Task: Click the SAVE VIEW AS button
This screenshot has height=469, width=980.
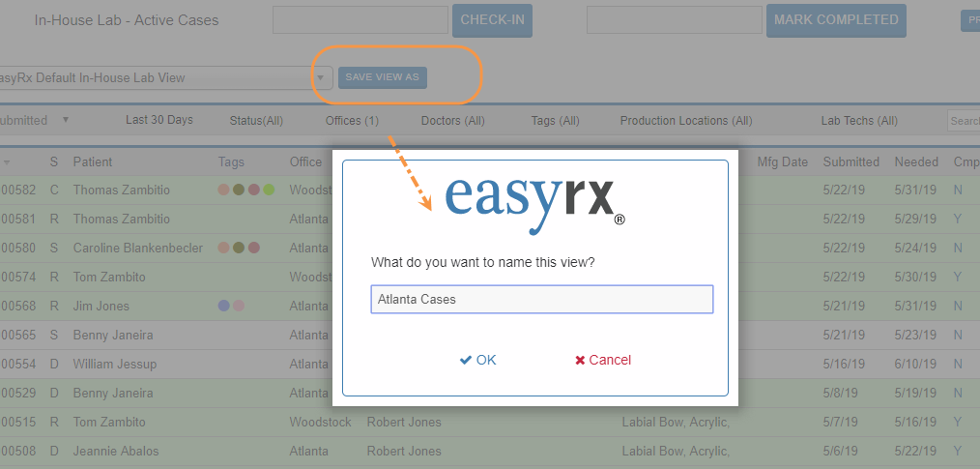Action: 383,77
